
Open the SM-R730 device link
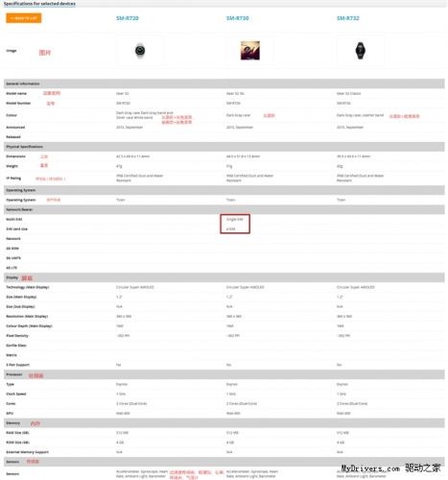[x=238, y=18]
